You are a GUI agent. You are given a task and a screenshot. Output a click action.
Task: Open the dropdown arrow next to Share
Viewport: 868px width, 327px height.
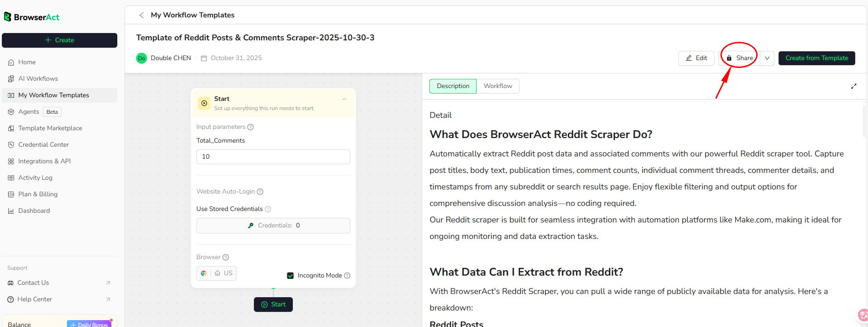tap(767, 58)
